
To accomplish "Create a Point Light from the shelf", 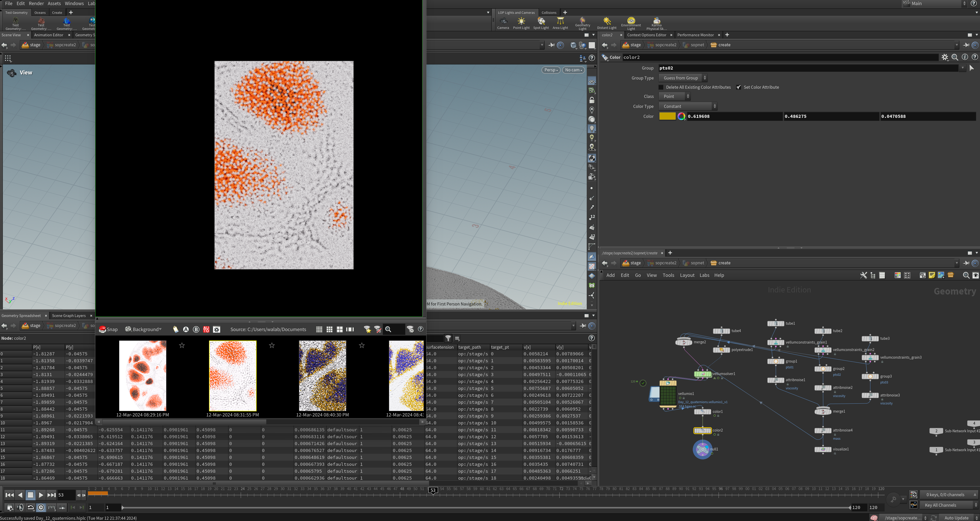I will 521,23.
